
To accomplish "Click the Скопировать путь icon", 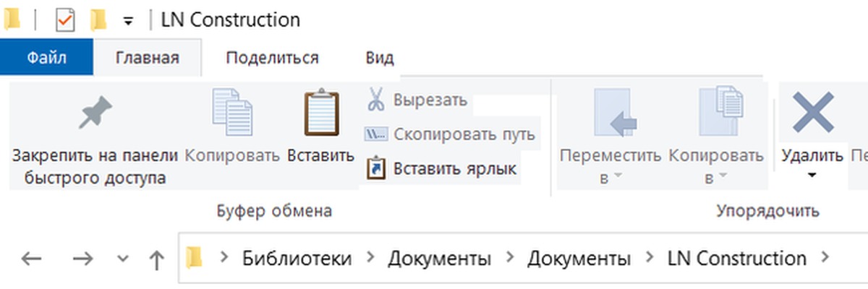I will click(x=375, y=134).
